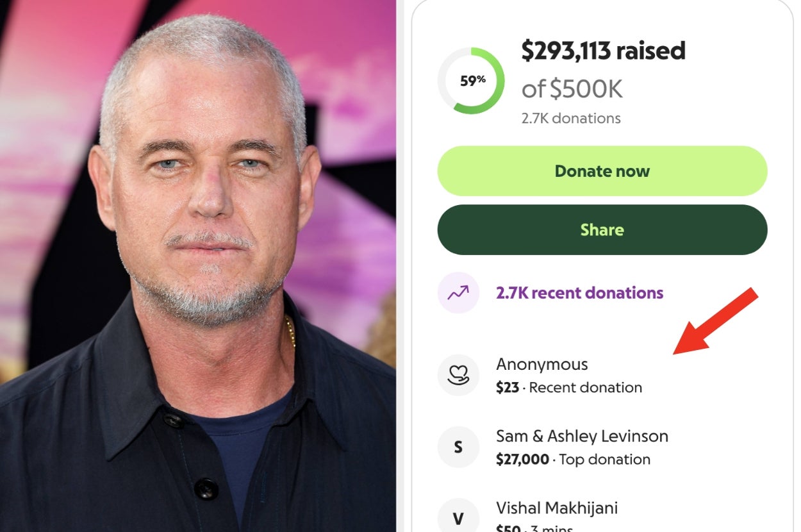Screen dimensions: 801x532
Task: Select the Anonymous donor name
Action: click(542, 364)
